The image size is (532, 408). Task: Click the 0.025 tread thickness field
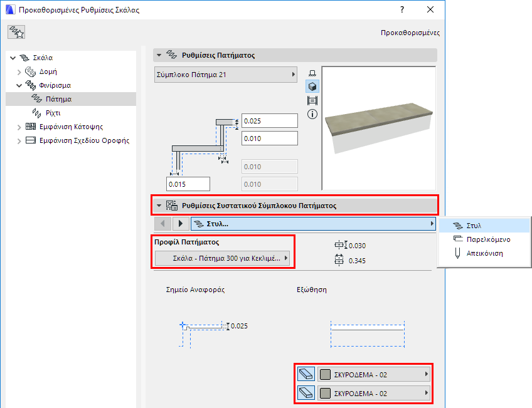(x=270, y=121)
